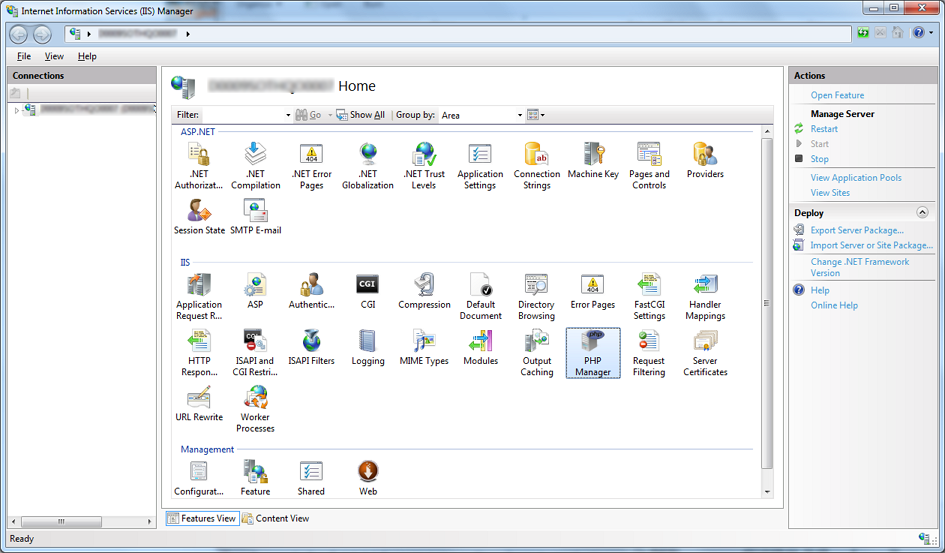The image size is (945, 553).
Task: Open the Configuration Editor management icon
Action: click(199, 478)
